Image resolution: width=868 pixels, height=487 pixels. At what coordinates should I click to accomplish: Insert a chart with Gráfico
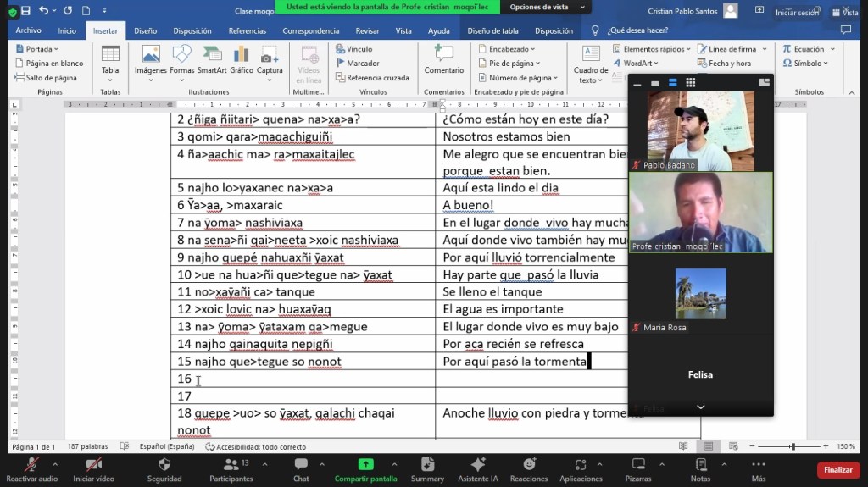[242, 59]
